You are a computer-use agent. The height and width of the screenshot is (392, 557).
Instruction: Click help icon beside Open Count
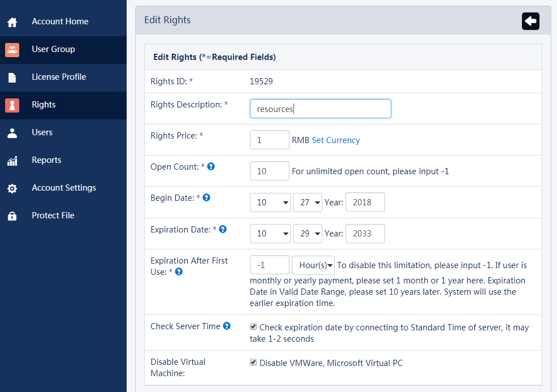coord(211,166)
